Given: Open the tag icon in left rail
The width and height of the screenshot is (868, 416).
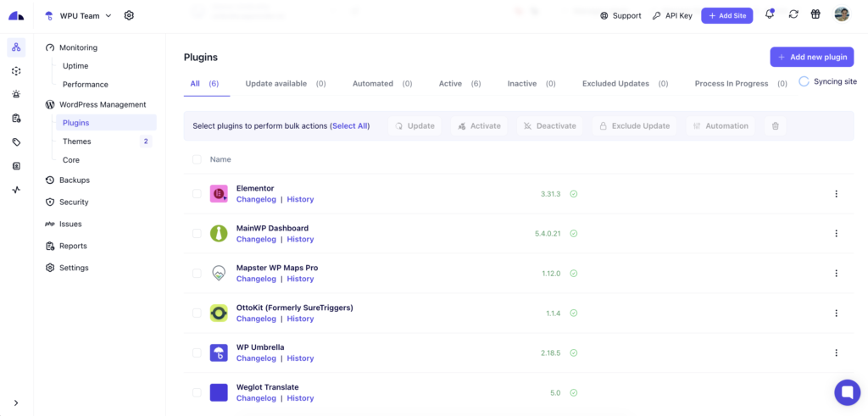Looking at the screenshot, I should (x=16, y=142).
